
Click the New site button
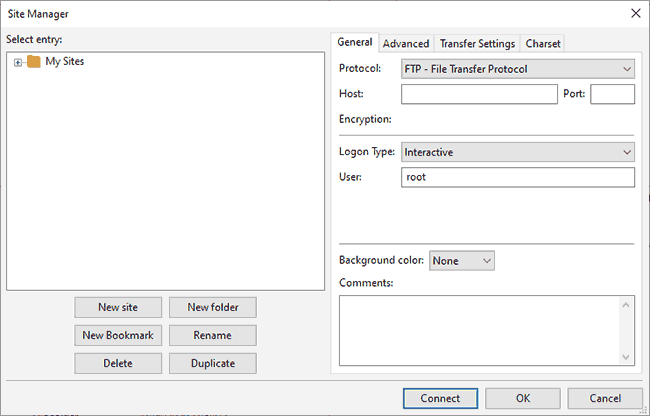click(118, 307)
